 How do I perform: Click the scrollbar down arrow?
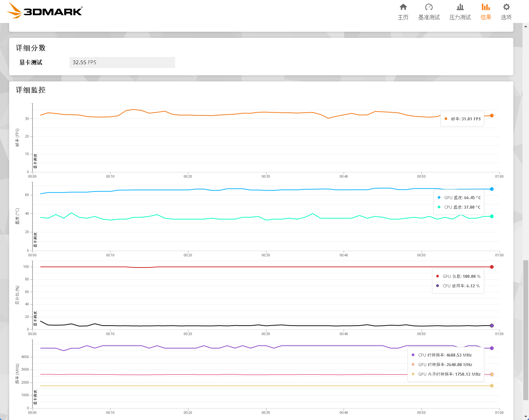(x=526, y=417)
